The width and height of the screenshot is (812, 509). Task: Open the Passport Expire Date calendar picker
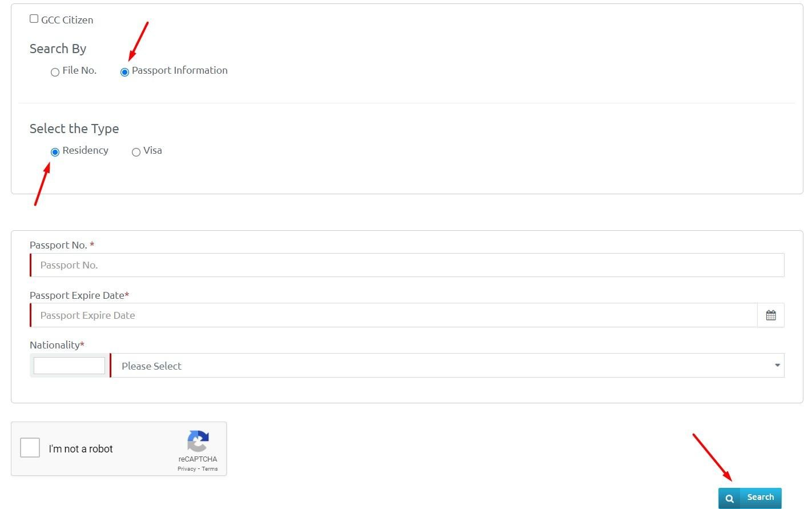[x=770, y=315]
